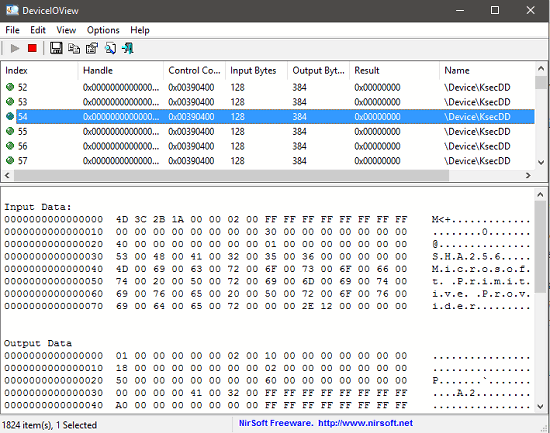This screenshot has width=550, height=433.
Task: Click Output Bytes value 384 in row 57
Action: [300, 161]
